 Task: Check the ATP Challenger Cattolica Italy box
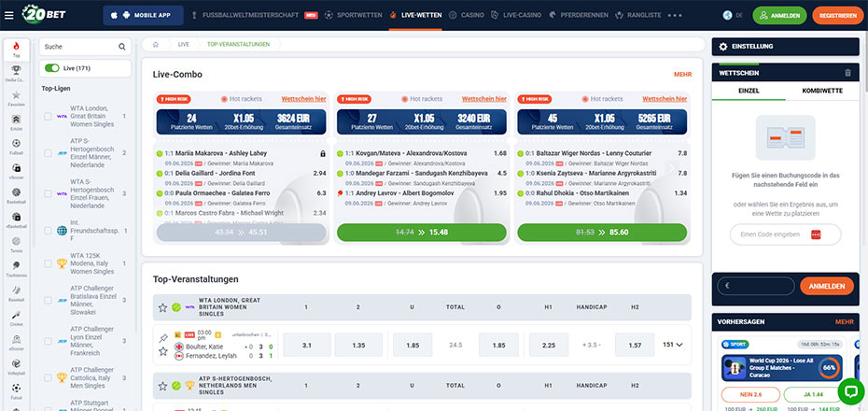click(49, 377)
